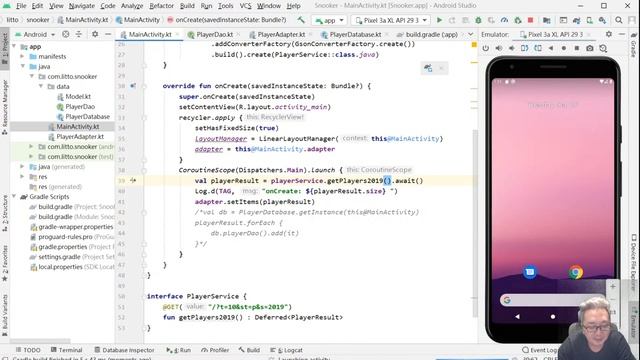Click the Gradle sync popup elephant icon in editor
The height and width of the screenshot is (360, 640).
pos(428,68)
